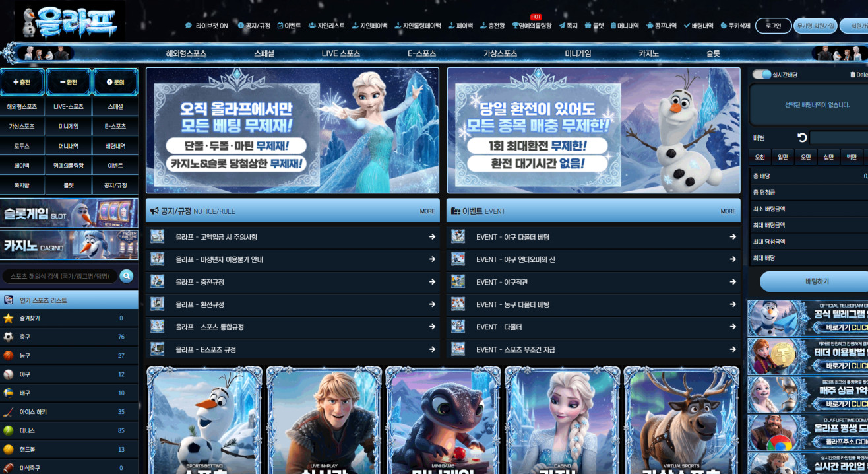Open the 즐겨찾기 favorites star icon
Image resolution: width=868 pixels, height=474 pixels.
click(9, 318)
